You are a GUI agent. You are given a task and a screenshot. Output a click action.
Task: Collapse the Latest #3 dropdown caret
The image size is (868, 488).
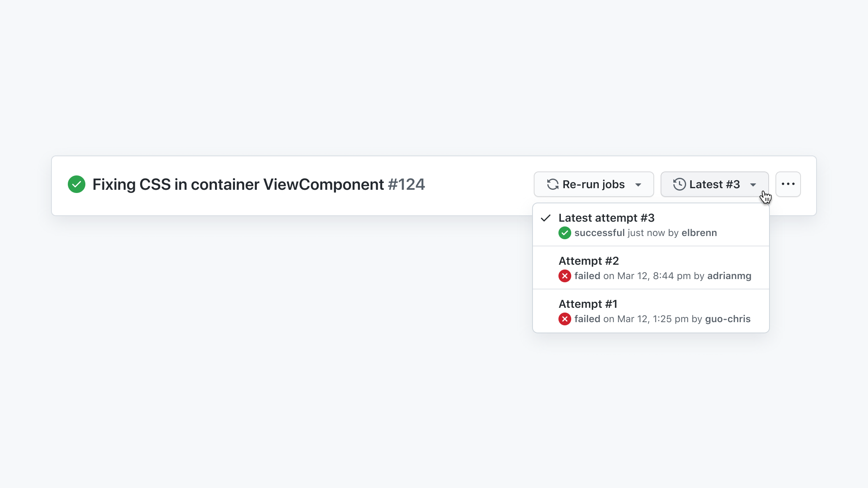(753, 185)
